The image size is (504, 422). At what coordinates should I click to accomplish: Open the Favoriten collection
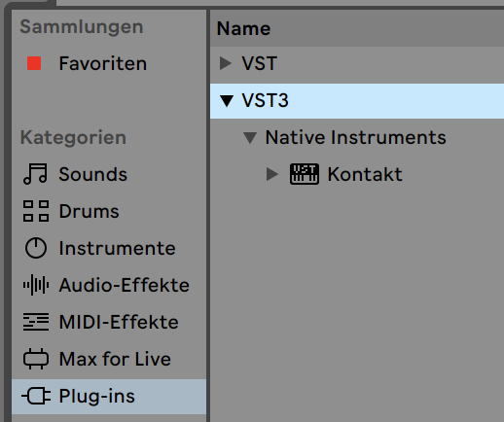point(103,63)
